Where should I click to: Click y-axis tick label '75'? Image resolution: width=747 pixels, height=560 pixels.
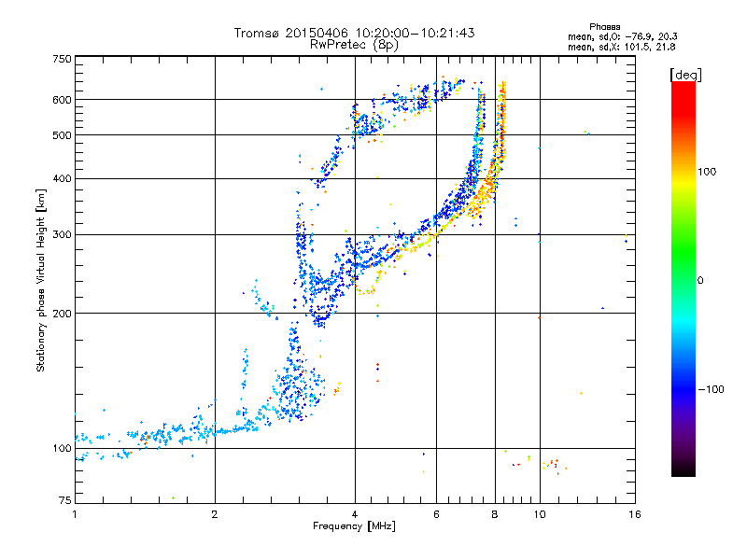point(65,500)
